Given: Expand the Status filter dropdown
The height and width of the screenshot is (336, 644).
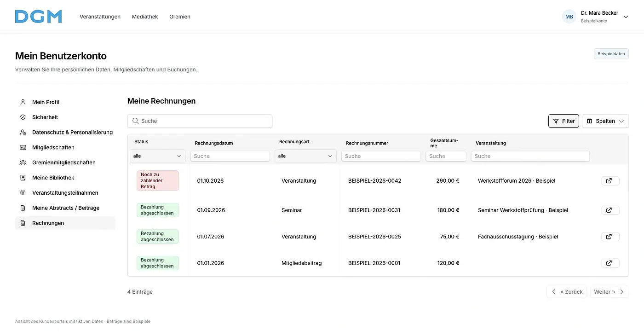Looking at the screenshot, I should coord(157,156).
